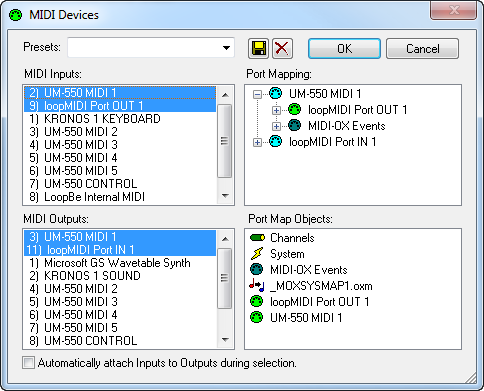Click the green icon for loopMIDI Port OUT 1 in Port Mapping

click(294, 109)
